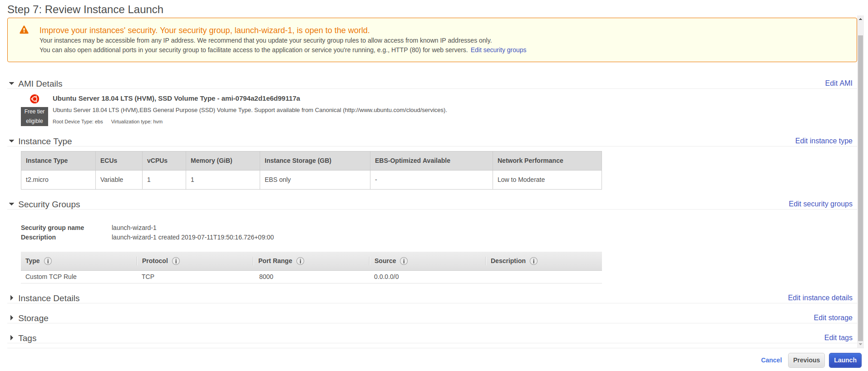Click the info icon next to Port Range
868x371 pixels.
[x=300, y=261]
